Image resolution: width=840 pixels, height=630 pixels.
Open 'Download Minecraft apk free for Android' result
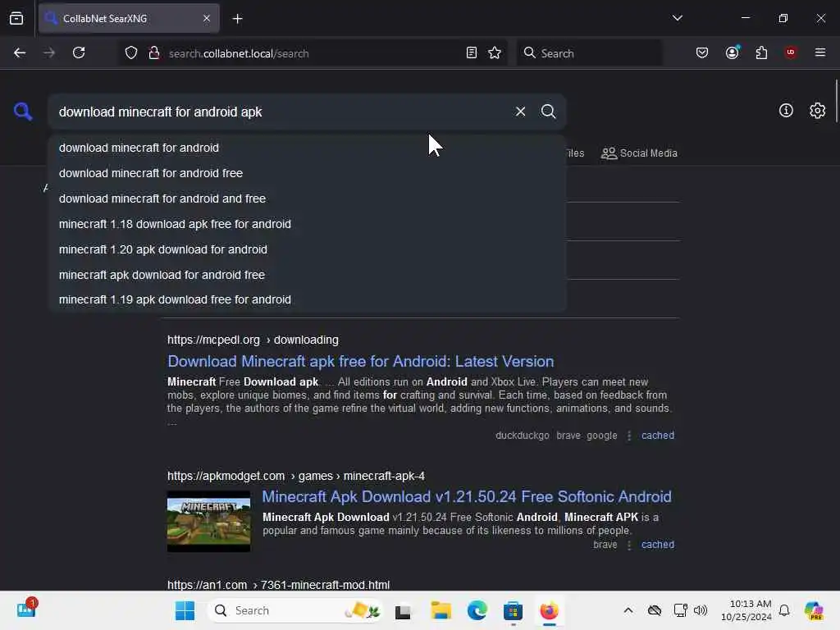(361, 361)
